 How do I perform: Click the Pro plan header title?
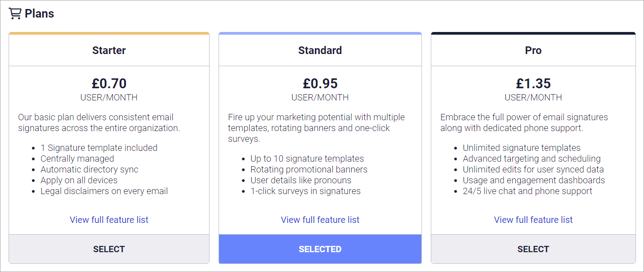click(533, 50)
